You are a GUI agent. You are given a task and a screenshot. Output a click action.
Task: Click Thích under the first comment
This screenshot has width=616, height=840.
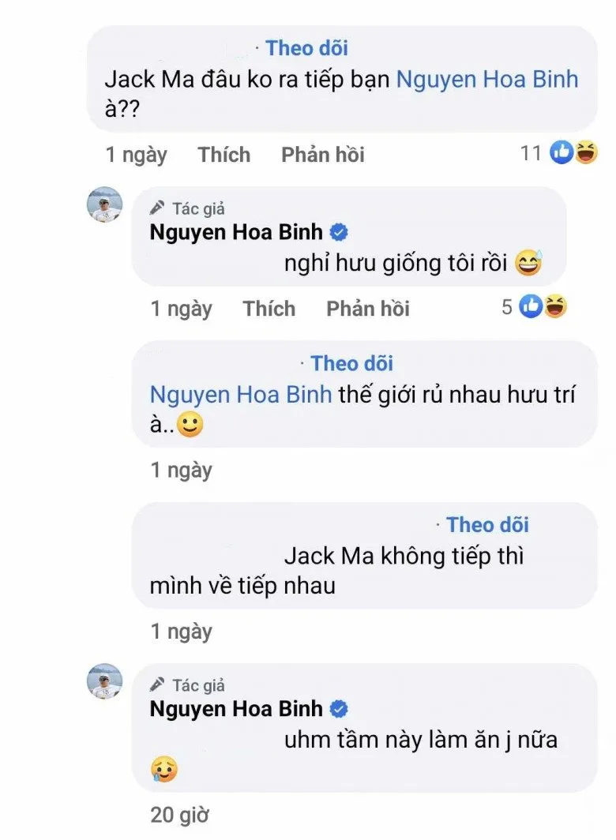coord(224,155)
